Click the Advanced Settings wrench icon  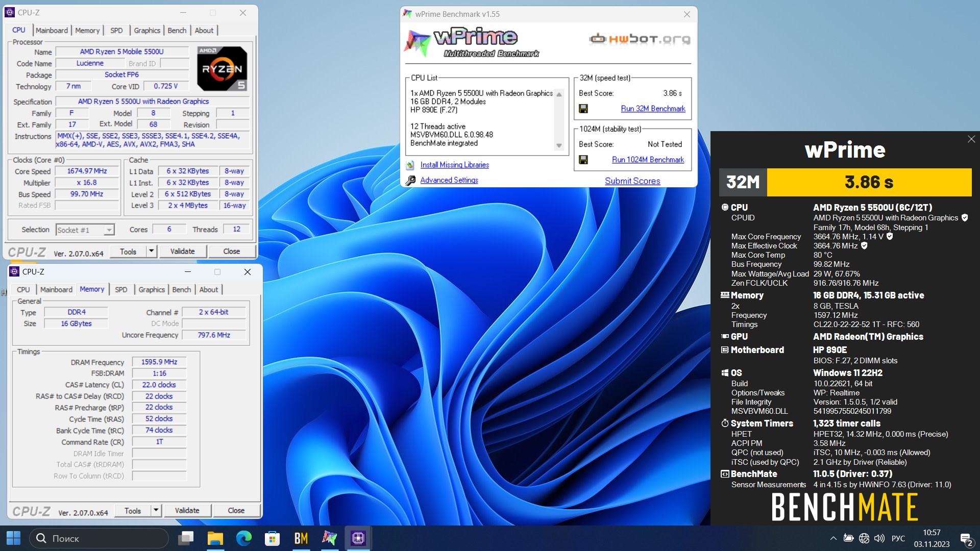(410, 180)
